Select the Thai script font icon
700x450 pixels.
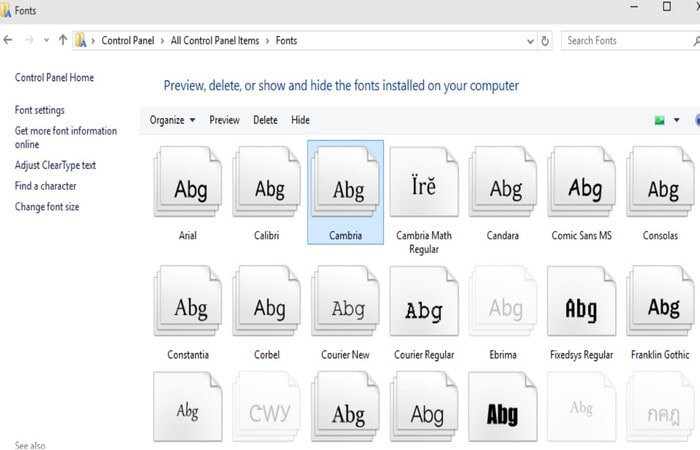click(x=660, y=407)
